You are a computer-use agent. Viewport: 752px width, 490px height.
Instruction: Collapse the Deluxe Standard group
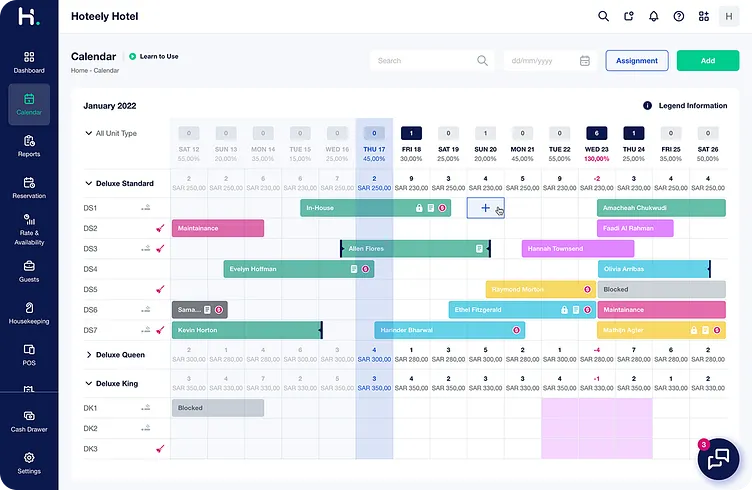pyautogui.click(x=88, y=183)
